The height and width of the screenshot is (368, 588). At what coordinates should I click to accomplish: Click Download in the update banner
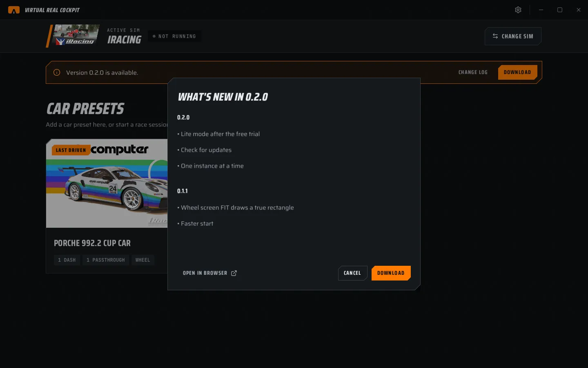coord(517,72)
